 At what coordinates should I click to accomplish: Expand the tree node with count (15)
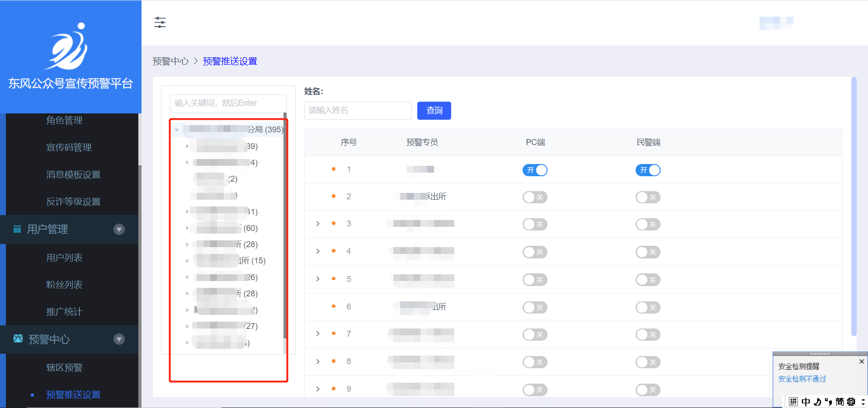pos(187,261)
